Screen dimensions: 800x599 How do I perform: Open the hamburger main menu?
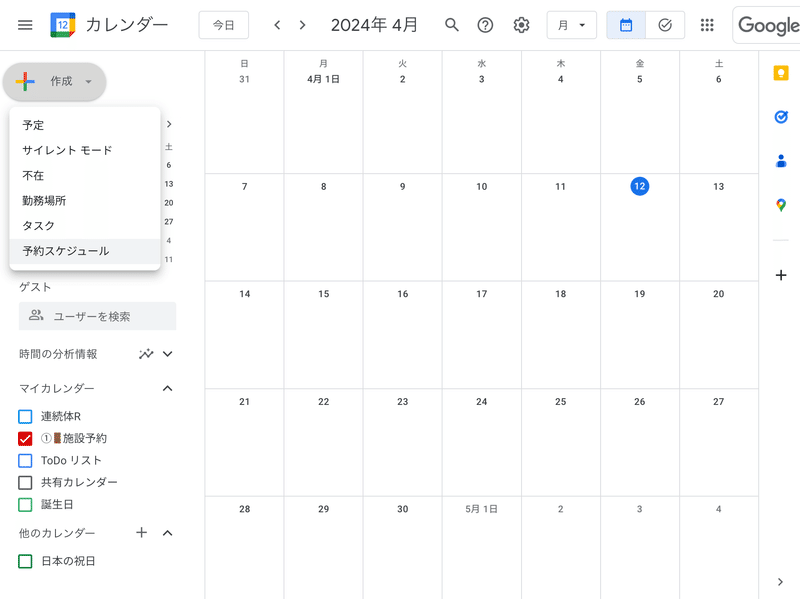point(25,25)
